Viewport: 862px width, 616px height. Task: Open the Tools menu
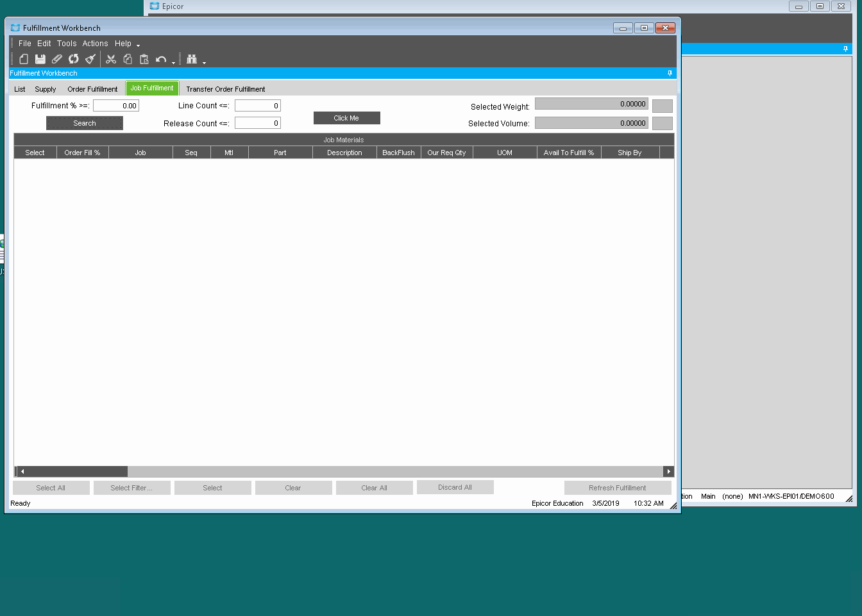coord(67,44)
